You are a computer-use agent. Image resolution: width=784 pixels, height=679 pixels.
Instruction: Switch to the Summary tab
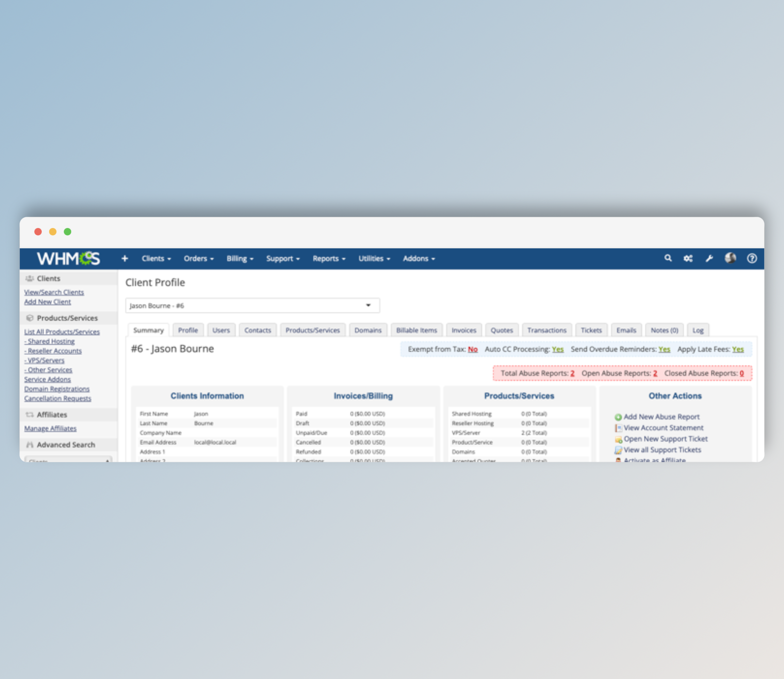[x=148, y=330]
